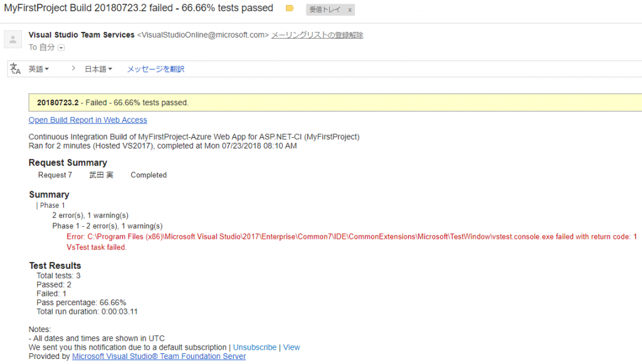Expand the recipient details arrow next to 自分
The width and height of the screenshot is (642, 364).
[61, 46]
